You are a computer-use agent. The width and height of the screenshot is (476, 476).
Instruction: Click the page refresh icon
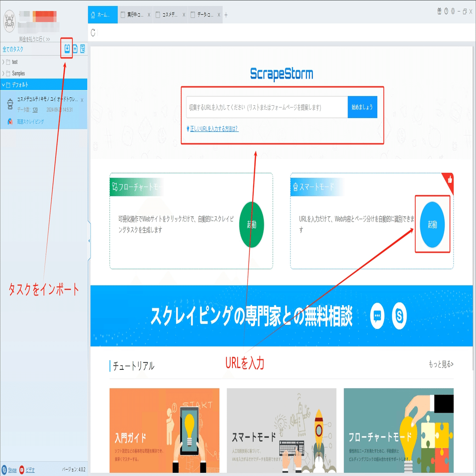point(93,33)
